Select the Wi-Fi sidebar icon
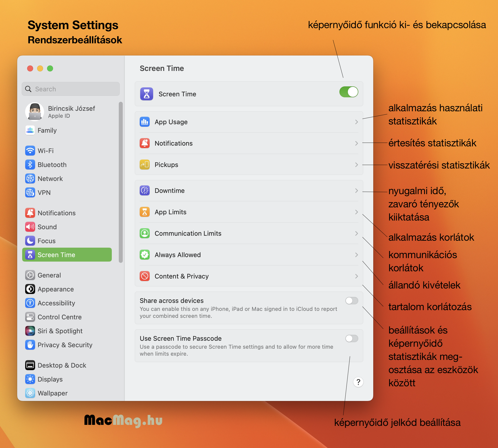 point(30,151)
